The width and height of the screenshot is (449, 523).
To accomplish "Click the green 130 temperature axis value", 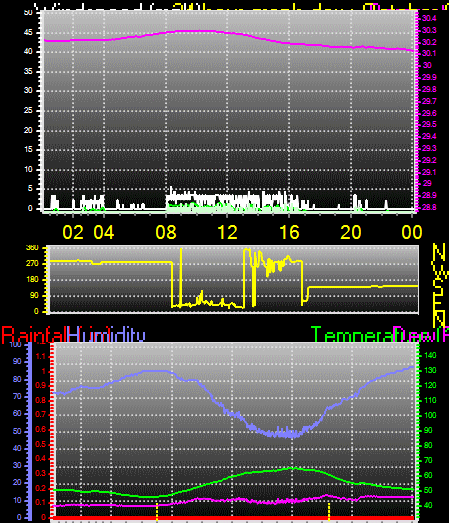I will [x=430, y=371].
